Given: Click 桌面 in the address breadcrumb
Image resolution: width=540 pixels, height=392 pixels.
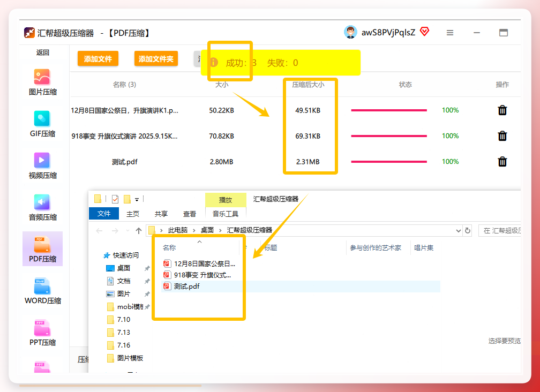Looking at the screenshot, I should point(207,230).
